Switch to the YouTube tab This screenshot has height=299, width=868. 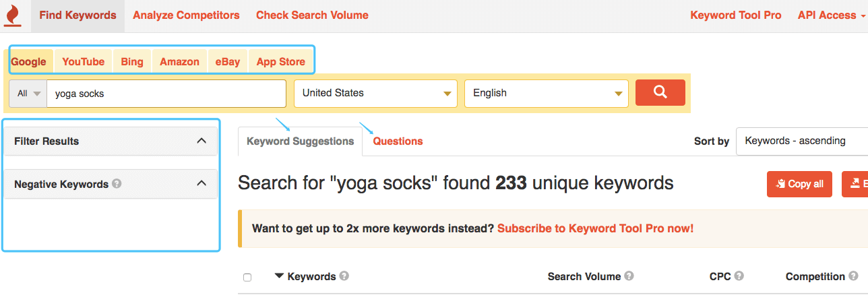coord(84,61)
